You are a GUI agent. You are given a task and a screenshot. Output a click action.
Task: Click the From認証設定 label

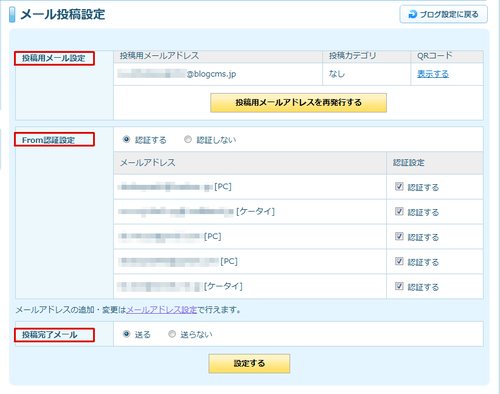[x=48, y=140]
